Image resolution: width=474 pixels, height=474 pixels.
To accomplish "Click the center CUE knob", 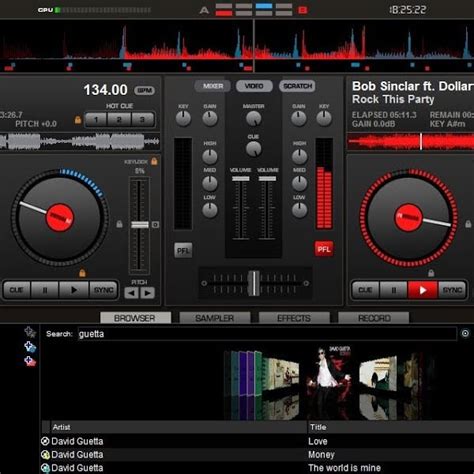I will (x=254, y=149).
